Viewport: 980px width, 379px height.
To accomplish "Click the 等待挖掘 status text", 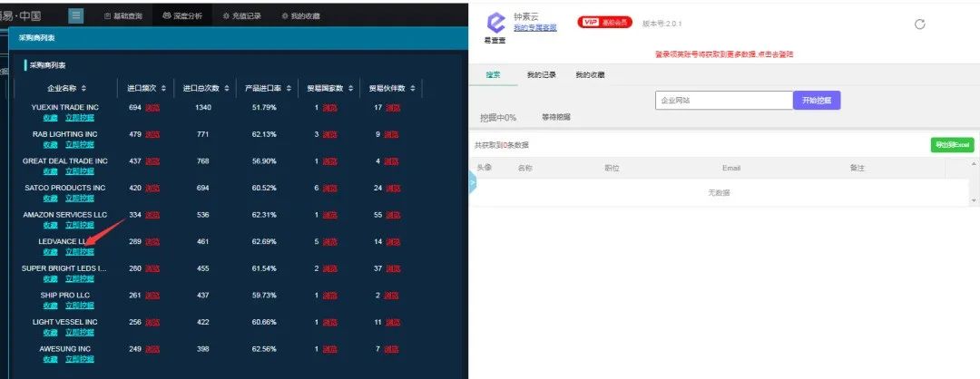I will (x=556, y=117).
